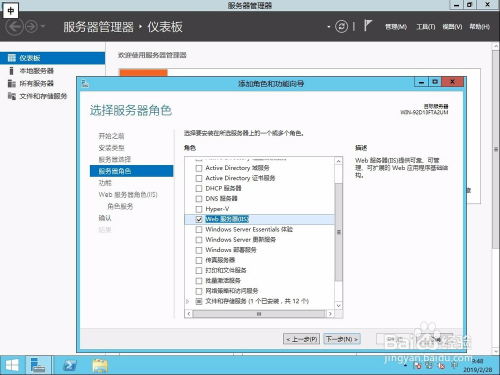Check DNS 服务器 role checkbox
Screen dimensions: 500x375
(x=199, y=199)
